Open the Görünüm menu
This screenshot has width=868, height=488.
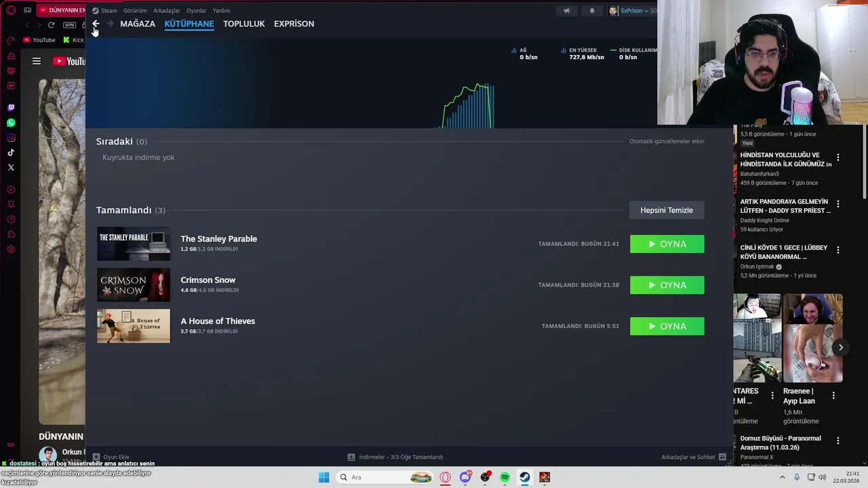(x=135, y=11)
